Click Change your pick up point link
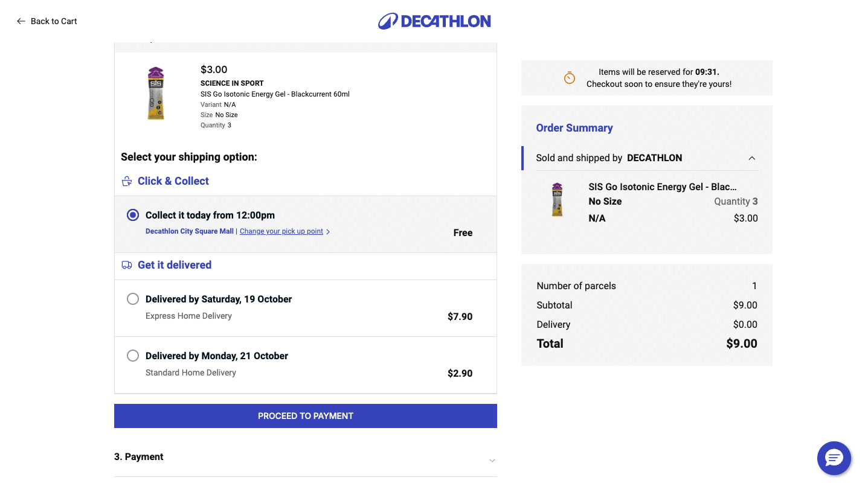 (x=281, y=231)
